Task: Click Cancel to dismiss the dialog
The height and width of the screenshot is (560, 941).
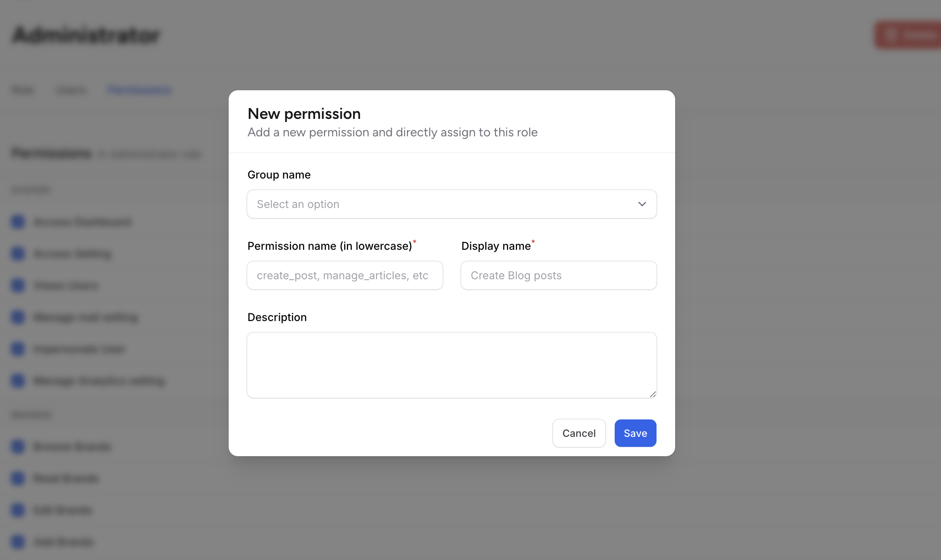Action: click(579, 433)
